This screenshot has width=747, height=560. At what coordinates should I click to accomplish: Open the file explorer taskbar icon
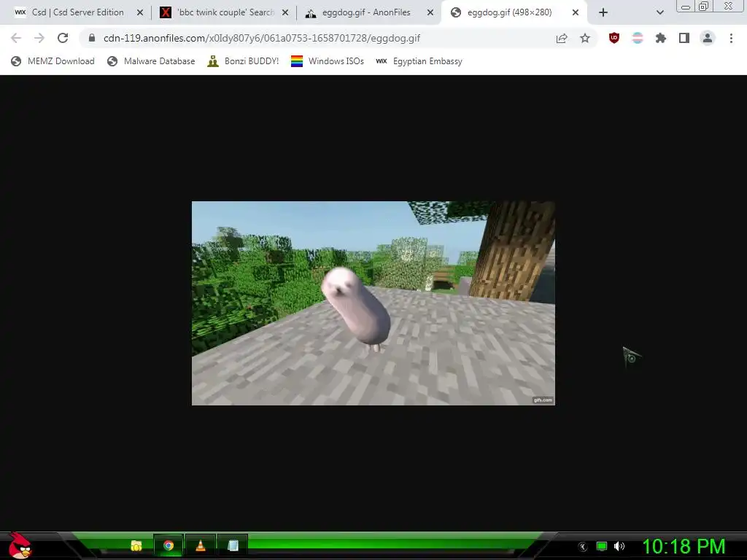tap(136, 545)
